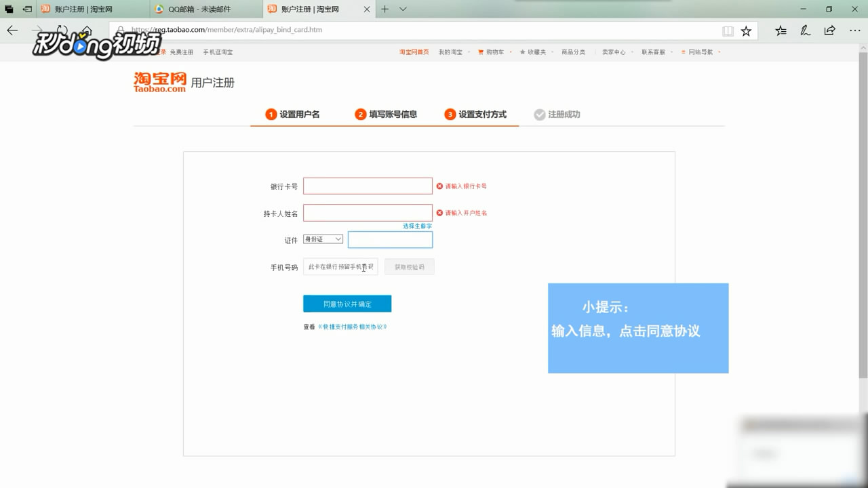Show tab previews chevron
868x488 pixels.
(403, 9)
